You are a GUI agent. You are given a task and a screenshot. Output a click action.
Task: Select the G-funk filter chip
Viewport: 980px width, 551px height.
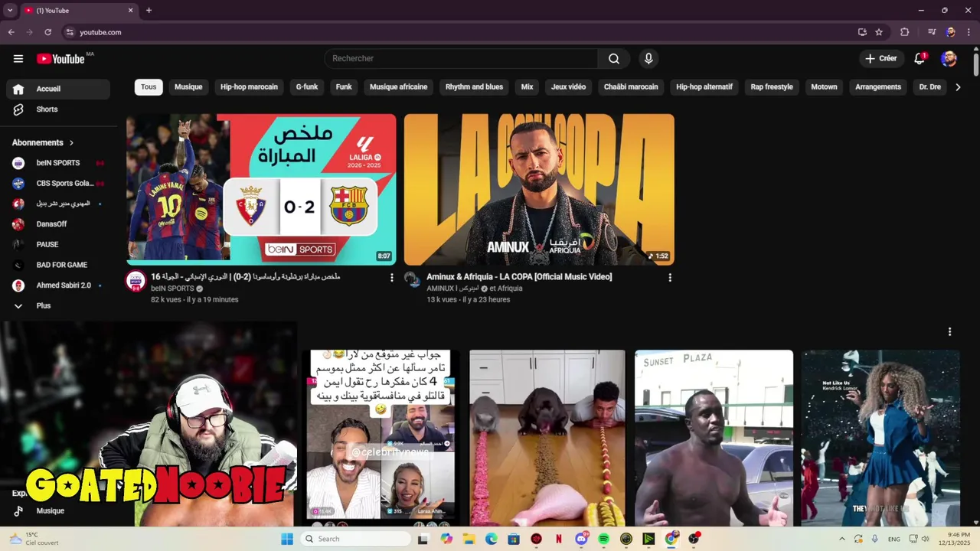pyautogui.click(x=307, y=87)
